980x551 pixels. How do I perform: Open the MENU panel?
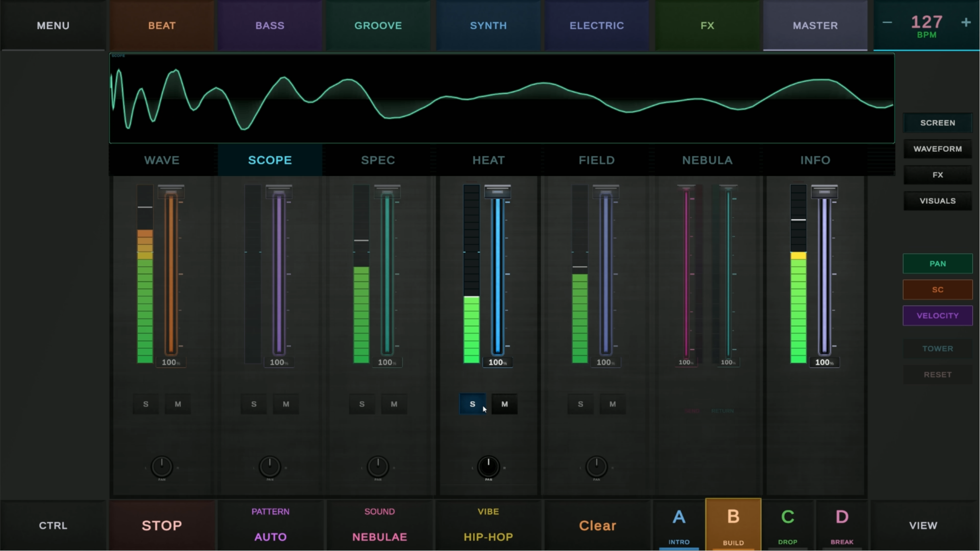pyautogui.click(x=53, y=25)
